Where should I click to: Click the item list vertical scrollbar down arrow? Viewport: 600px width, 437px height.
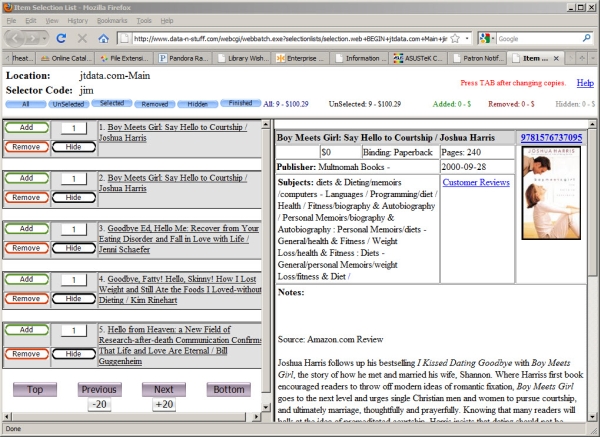[266, 407]
